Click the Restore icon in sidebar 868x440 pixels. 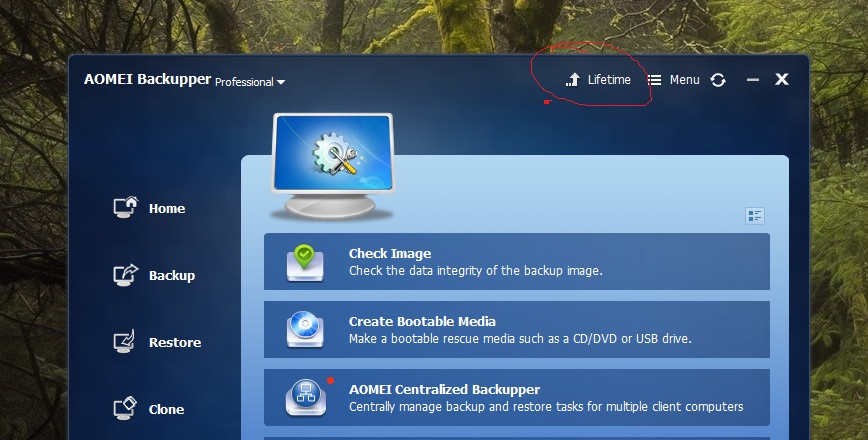click(x=125, y=341)
